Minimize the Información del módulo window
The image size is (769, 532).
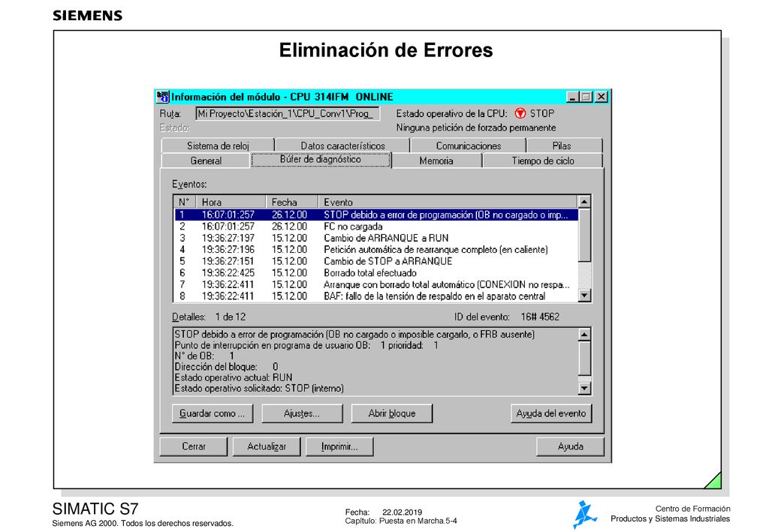(572, 97)
